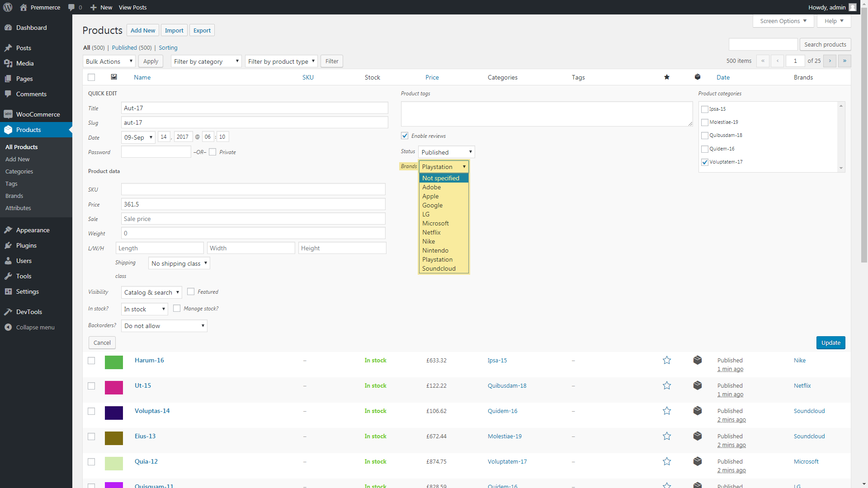Click the Appearance brush icon
The height and width of the screenshot is (488, 868).
(x=8, y=230)
